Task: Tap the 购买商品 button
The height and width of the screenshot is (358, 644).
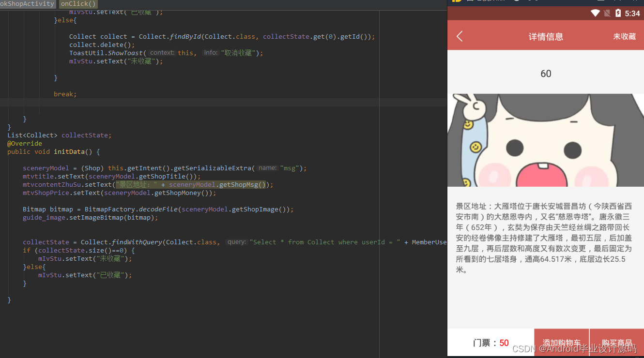Action: pyautogui.click(x=617, y=342)
